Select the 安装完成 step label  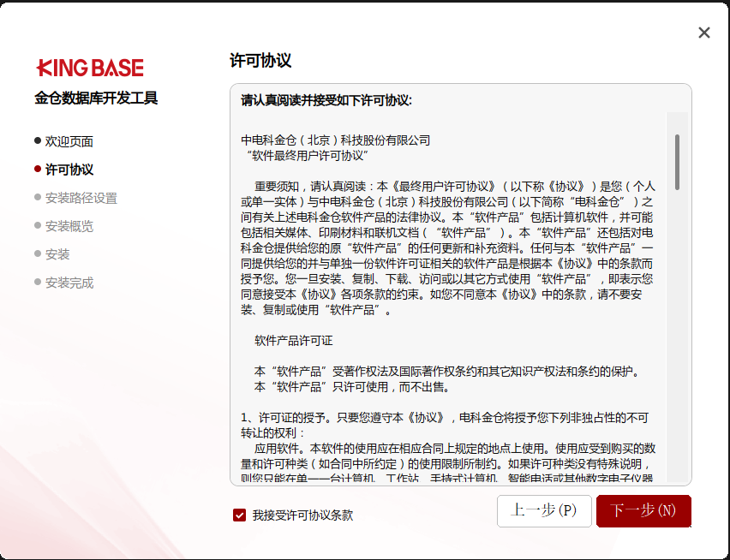tap(69, 283)
